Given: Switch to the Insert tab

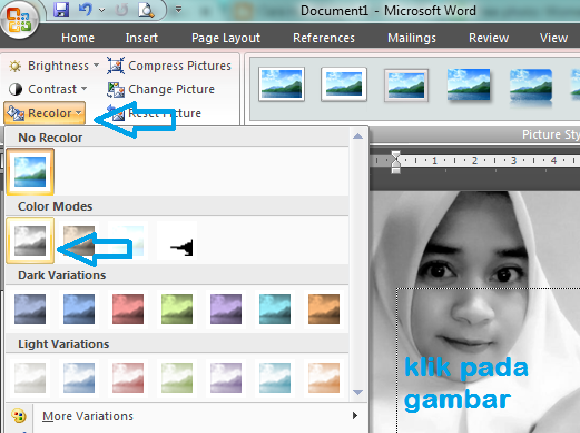Looking at the screenshot, I should click(x=141, y=37).
